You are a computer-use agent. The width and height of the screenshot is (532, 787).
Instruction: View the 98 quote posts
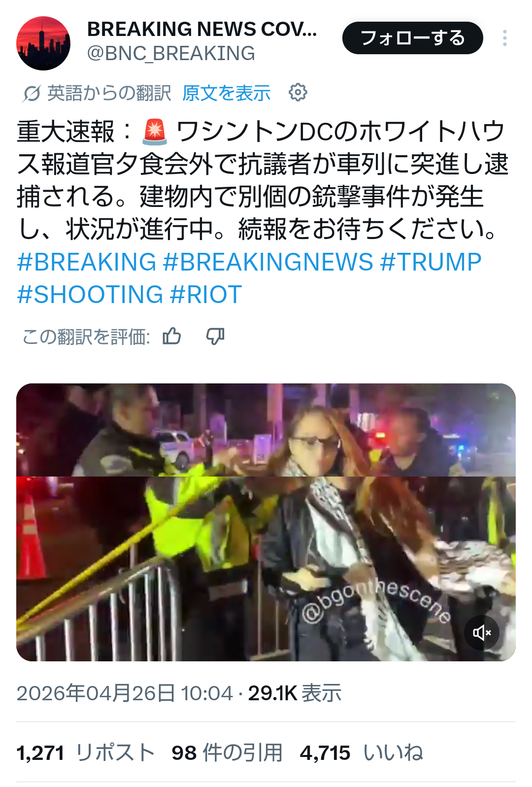(227, 753)
